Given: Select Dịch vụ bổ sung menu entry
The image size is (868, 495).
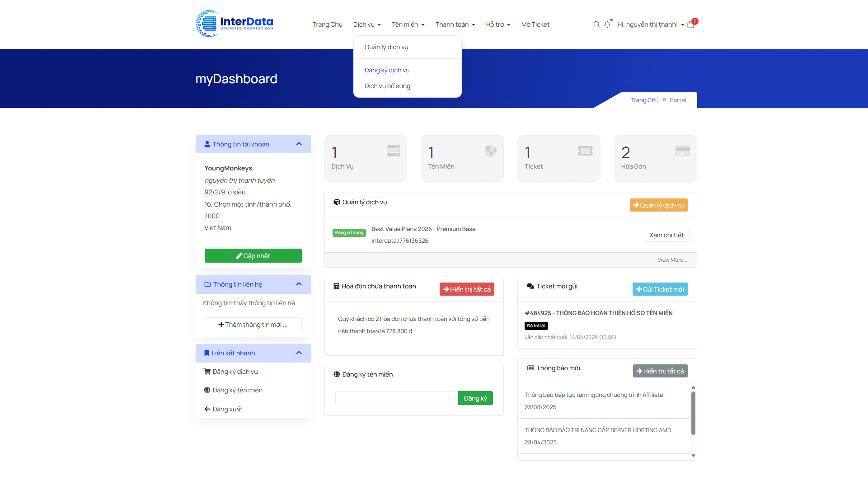Looking at the screenshot, I should 387,86.
